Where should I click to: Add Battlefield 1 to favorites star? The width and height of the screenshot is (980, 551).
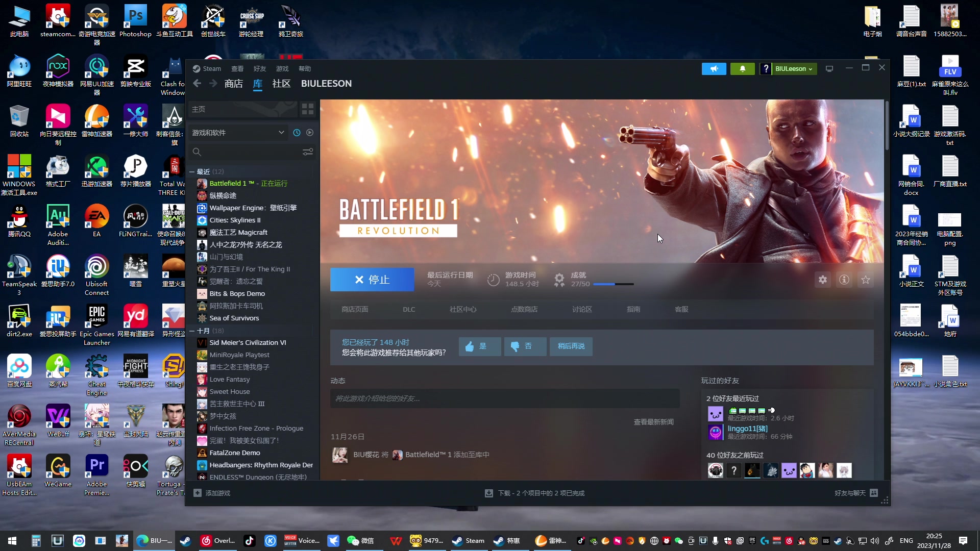[x=866, y=280]
